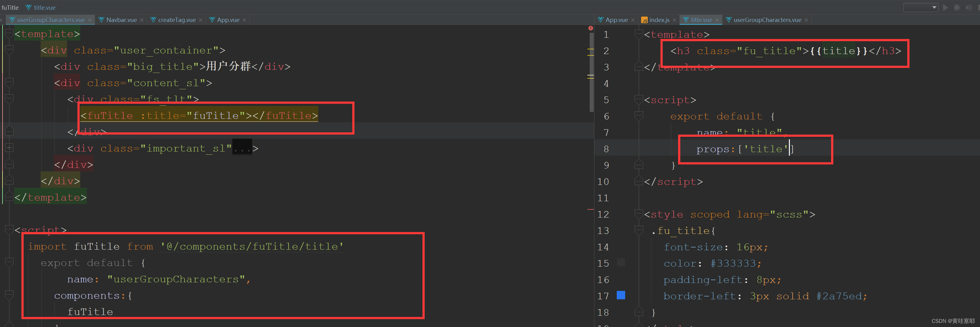Viewport: 980px width, 327px height.
Task: Click the 'props:['title']' code on line 8
Action: [745, 149]
